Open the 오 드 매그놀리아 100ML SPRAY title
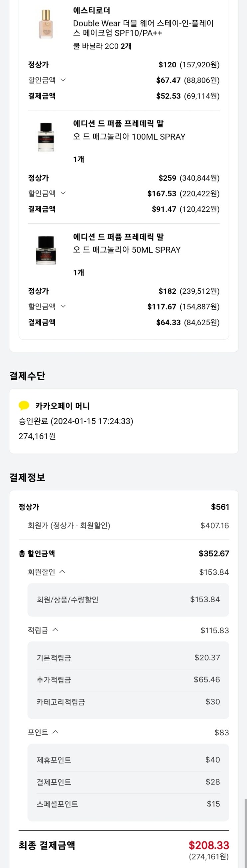The image size is (247, 868). click(x=129, y=137)
